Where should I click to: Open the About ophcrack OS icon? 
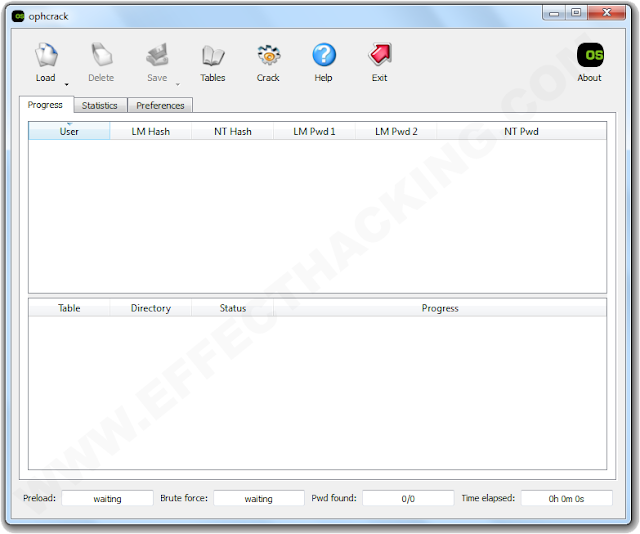tap(590, 55)
